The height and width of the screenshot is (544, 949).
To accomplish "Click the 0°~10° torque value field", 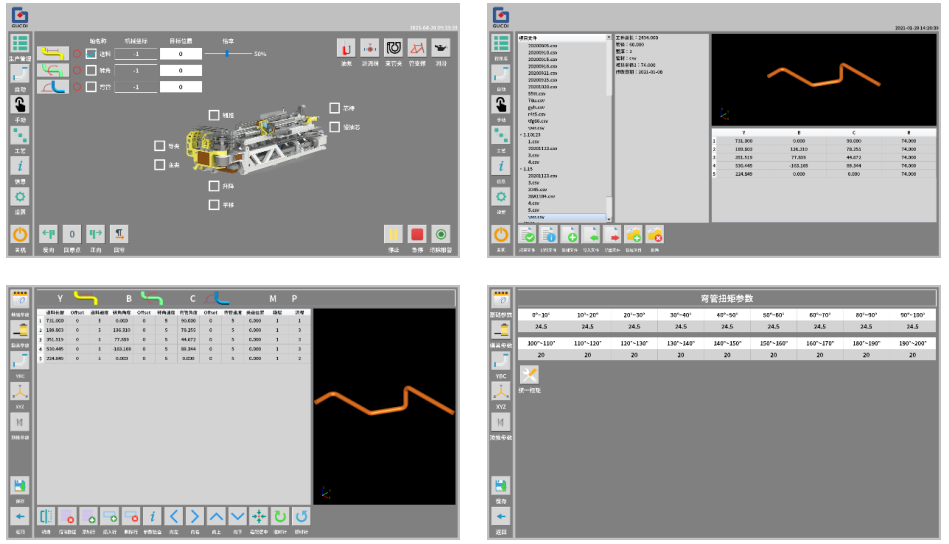I will [x=540, y=326].
